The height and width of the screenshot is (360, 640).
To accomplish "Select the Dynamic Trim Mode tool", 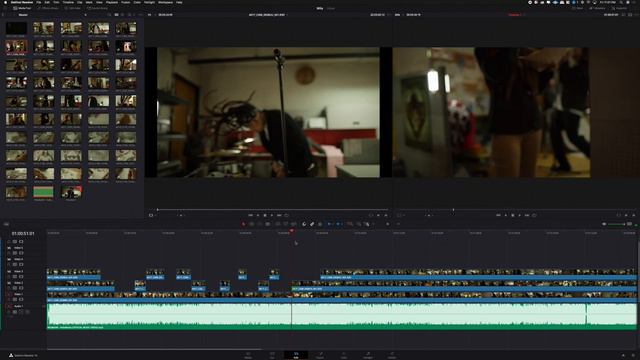I will coord(259,224).
